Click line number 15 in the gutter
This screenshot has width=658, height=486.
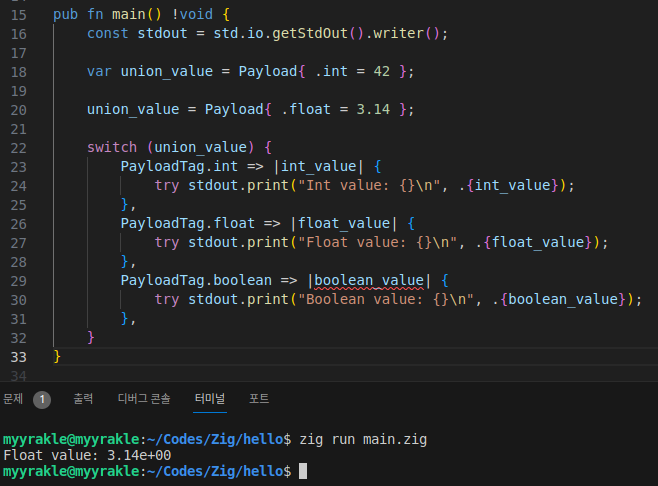point(19,15)
